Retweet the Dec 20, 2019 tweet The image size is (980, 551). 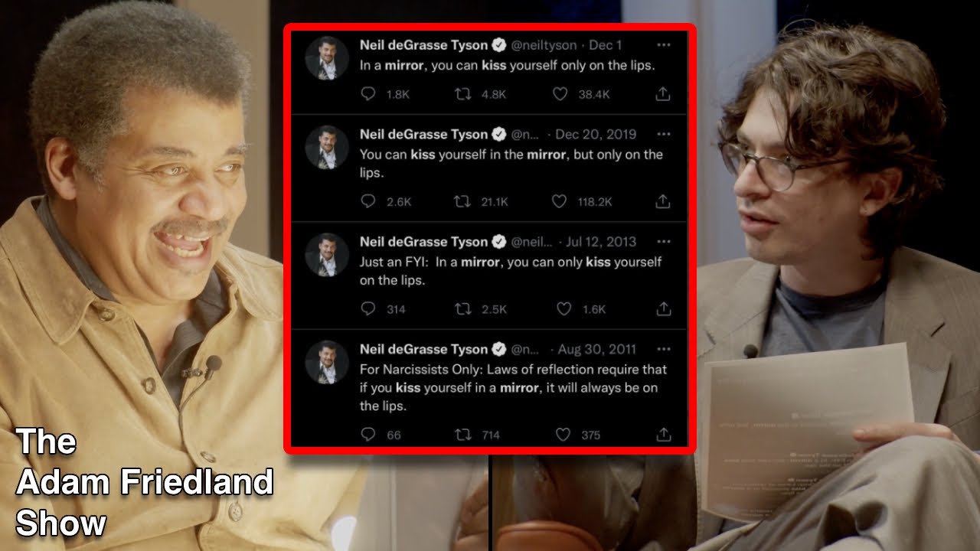[463, 201]
